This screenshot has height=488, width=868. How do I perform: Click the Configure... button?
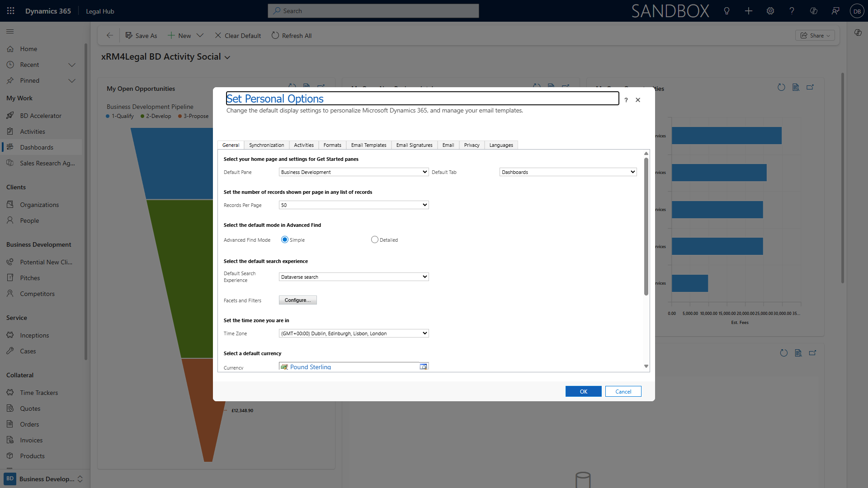297,300
